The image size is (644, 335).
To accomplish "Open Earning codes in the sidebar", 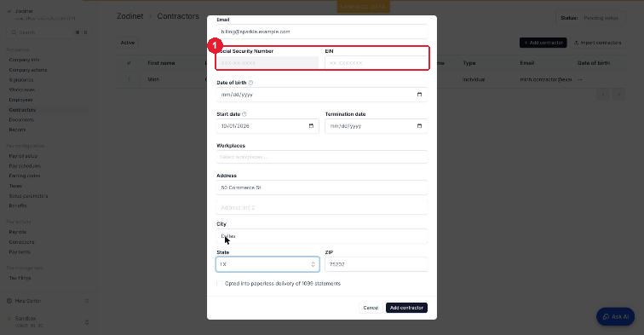I will point(25,176).
